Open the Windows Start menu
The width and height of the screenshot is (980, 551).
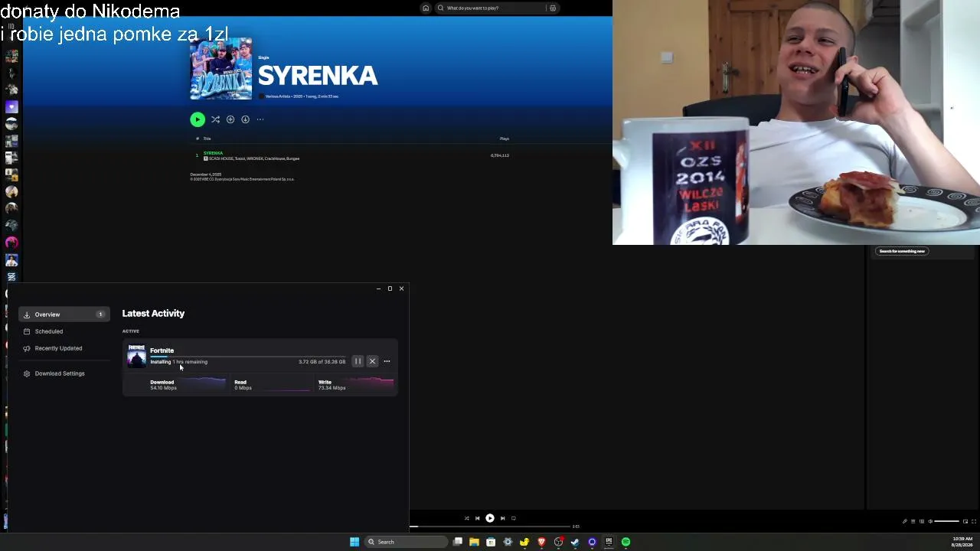pyautogui.click(x=354, y=542)
